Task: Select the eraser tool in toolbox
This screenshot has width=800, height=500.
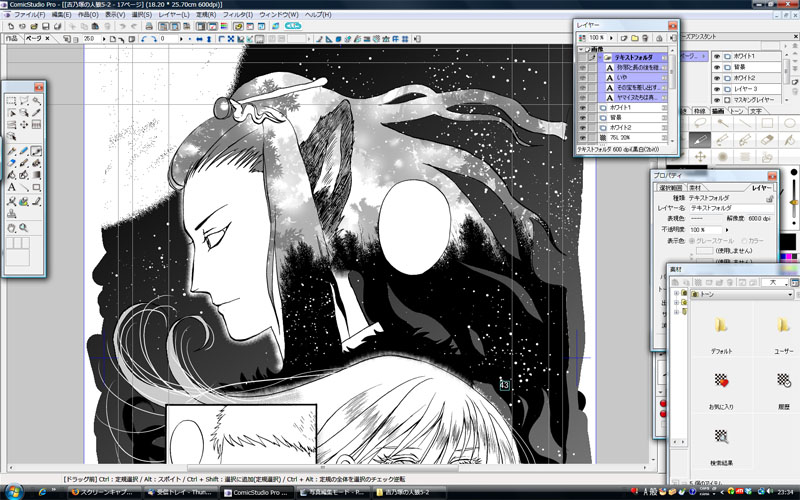Action: [11, 163]
